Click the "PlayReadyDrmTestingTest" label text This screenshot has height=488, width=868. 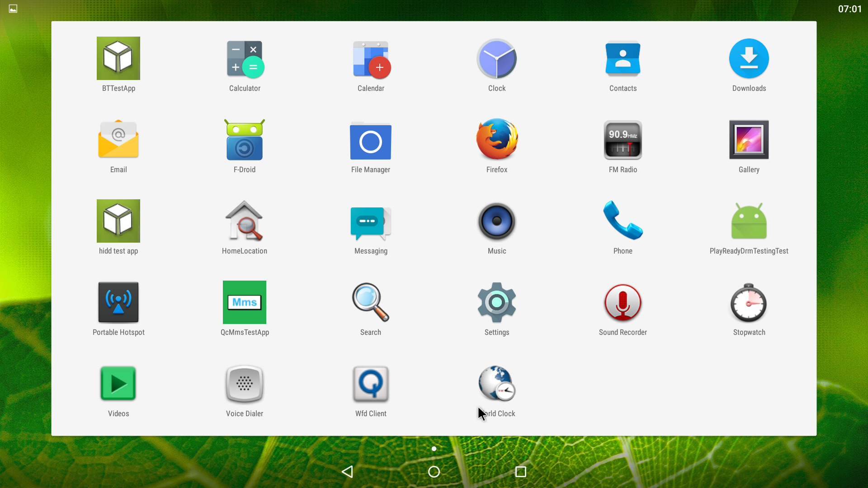[749, 251]
